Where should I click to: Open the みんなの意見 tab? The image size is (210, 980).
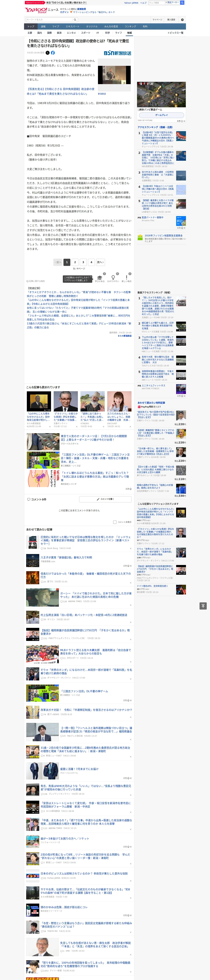(x=111, y=27)
